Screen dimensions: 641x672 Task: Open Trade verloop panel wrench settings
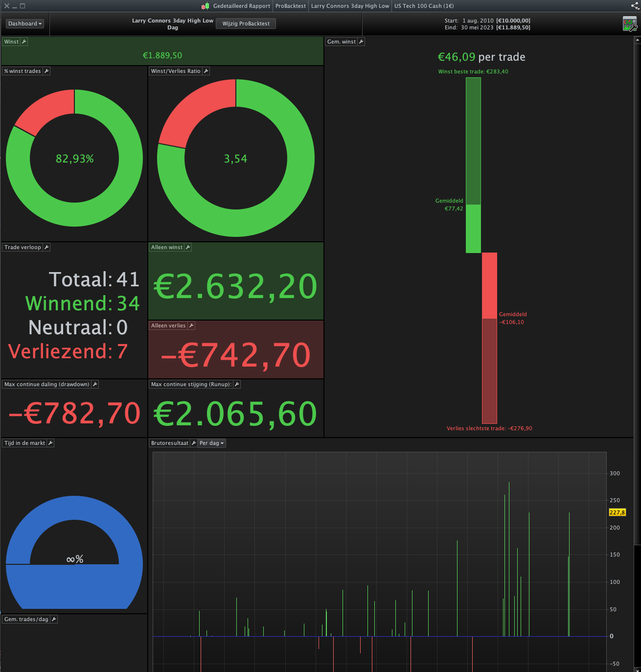[46, 247]
